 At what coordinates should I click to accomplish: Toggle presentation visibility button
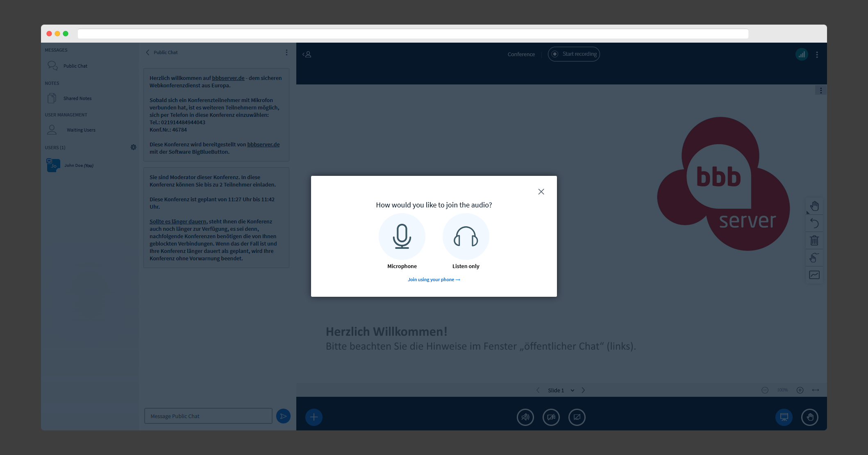tap(784, 417)
